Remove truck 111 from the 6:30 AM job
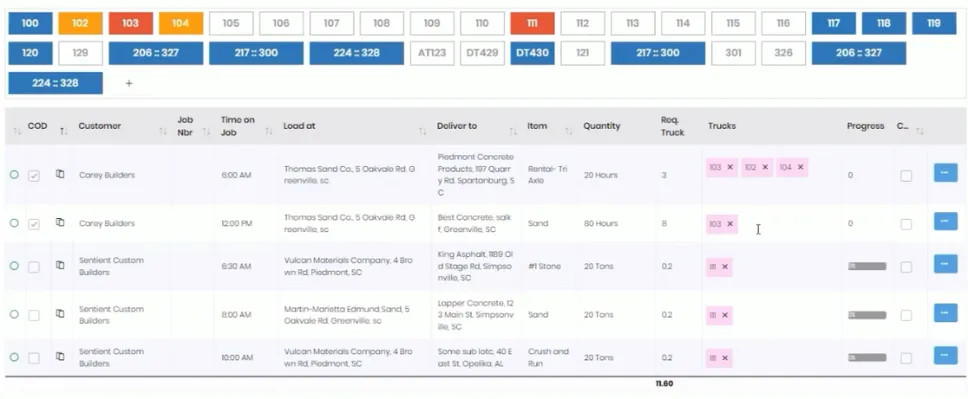 click(725, 267)
